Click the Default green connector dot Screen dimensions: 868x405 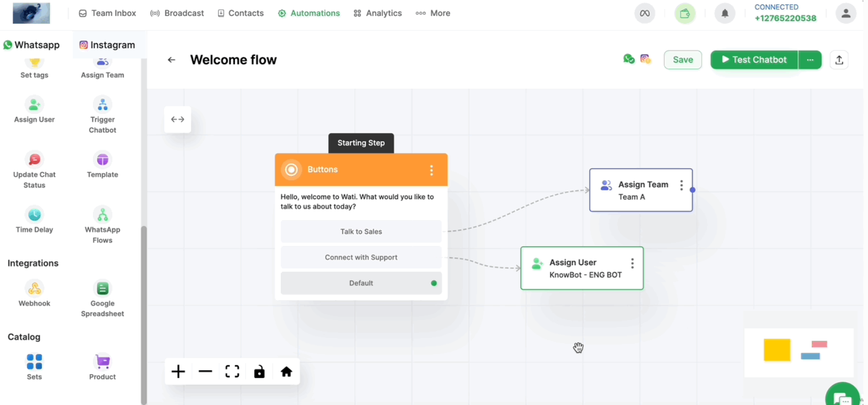(434, 283)
